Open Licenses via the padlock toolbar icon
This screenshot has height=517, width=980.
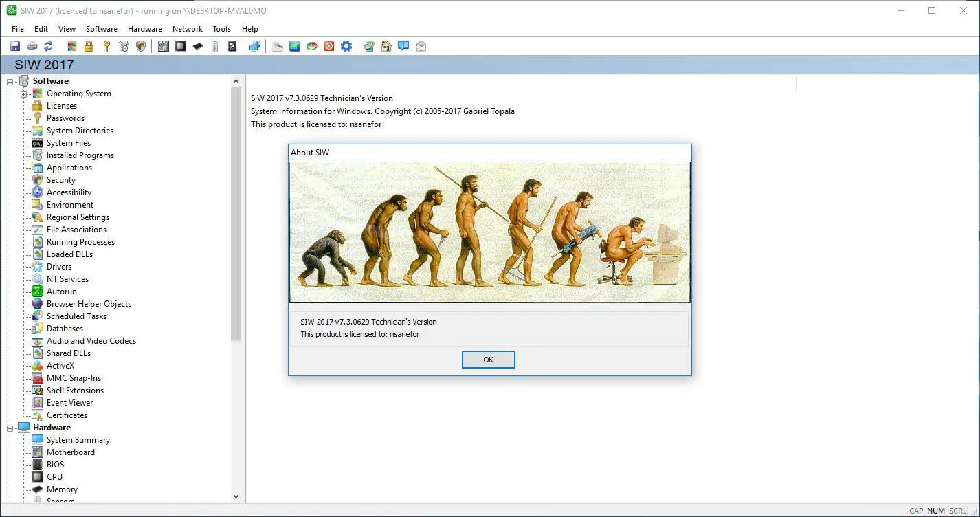point(88,45)
